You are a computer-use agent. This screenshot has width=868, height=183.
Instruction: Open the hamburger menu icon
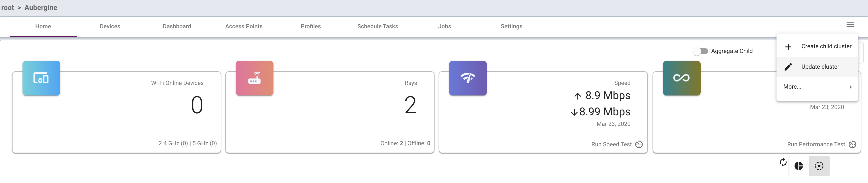(x=850, y=24)
